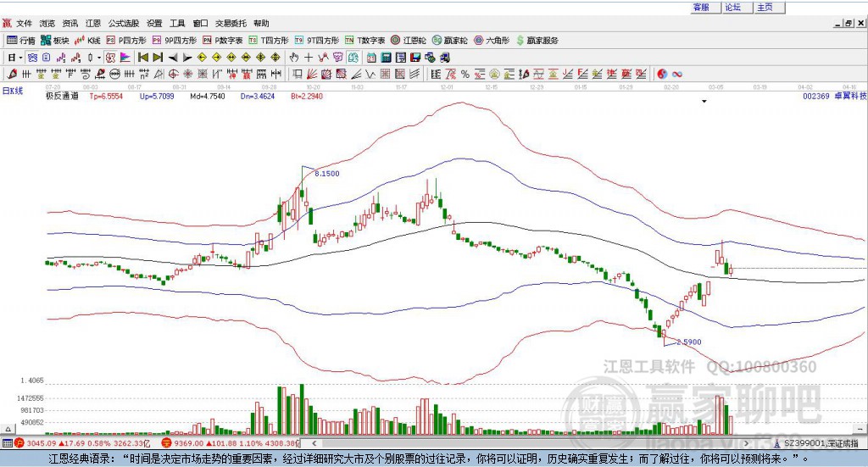Click the SZ399001 深证成指 status entry
The image size is (868, 467).
click(817, 443)
